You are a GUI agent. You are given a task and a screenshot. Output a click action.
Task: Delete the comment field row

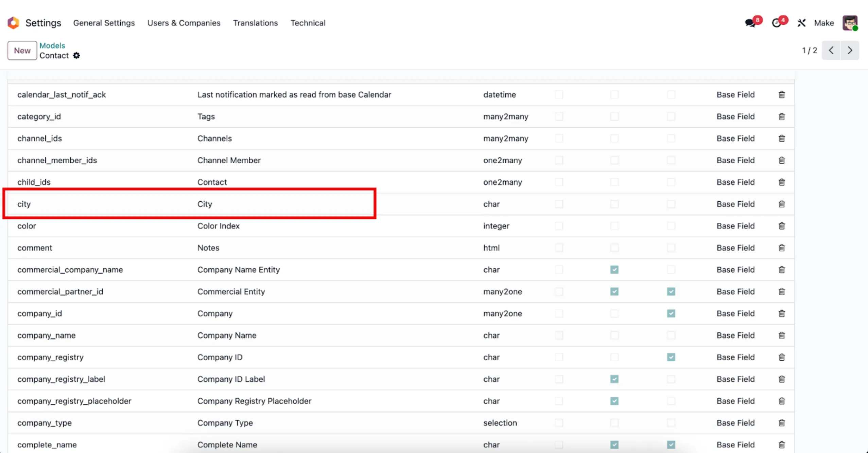(782, 248)
